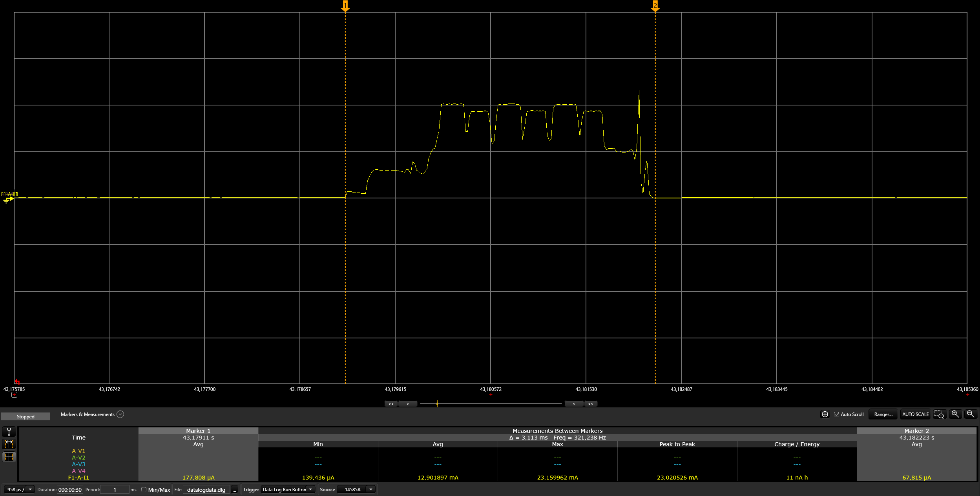Click the Min column header
This screenshot has width=980, height=496.
coord(318,444)
